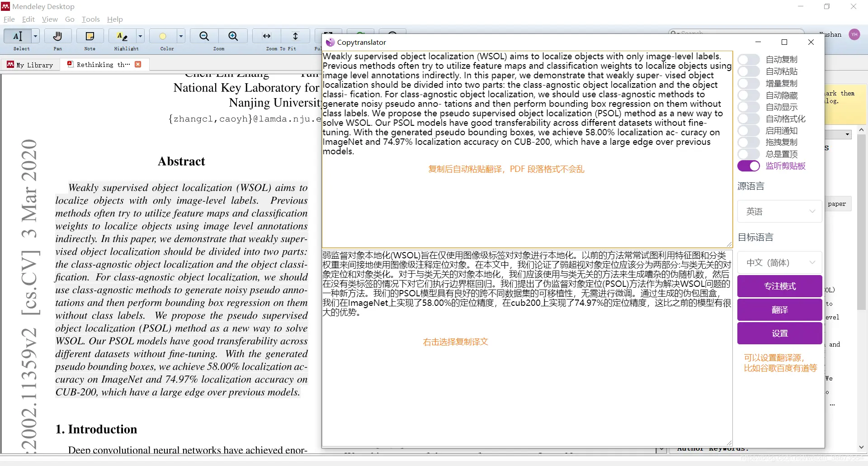
Task: Toggle 自动显示 switch in Copytranslator
Action: coord(749,107)
